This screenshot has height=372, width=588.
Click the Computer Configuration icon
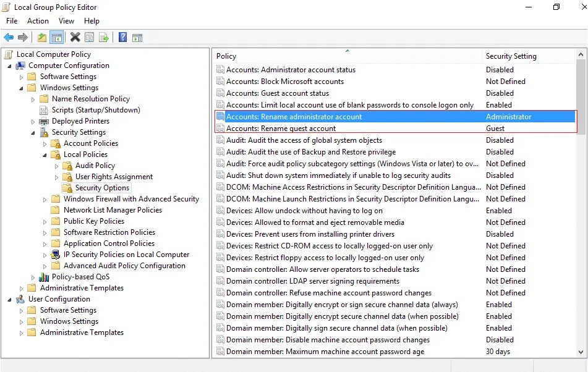click(20, 66)
